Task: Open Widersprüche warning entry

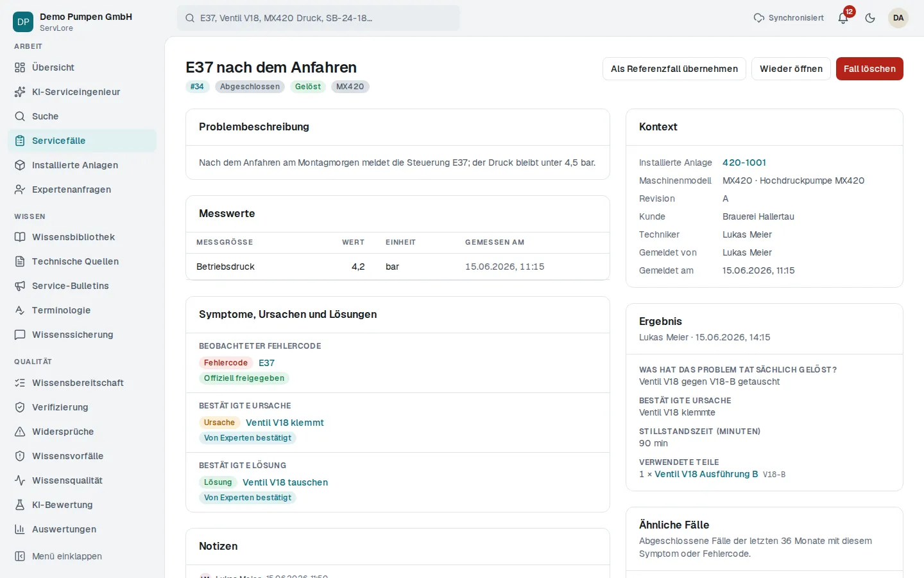Action: tap(82, 432)
